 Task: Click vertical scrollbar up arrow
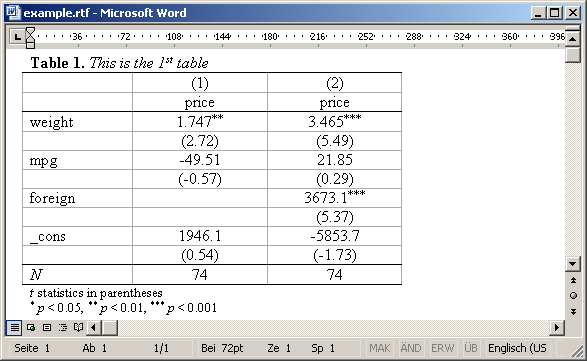point(573,39)
